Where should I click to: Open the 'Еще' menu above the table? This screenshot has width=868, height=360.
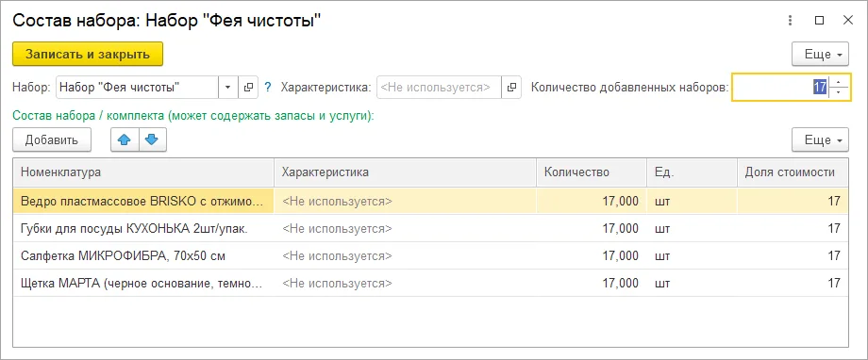(x=820, y=139)
